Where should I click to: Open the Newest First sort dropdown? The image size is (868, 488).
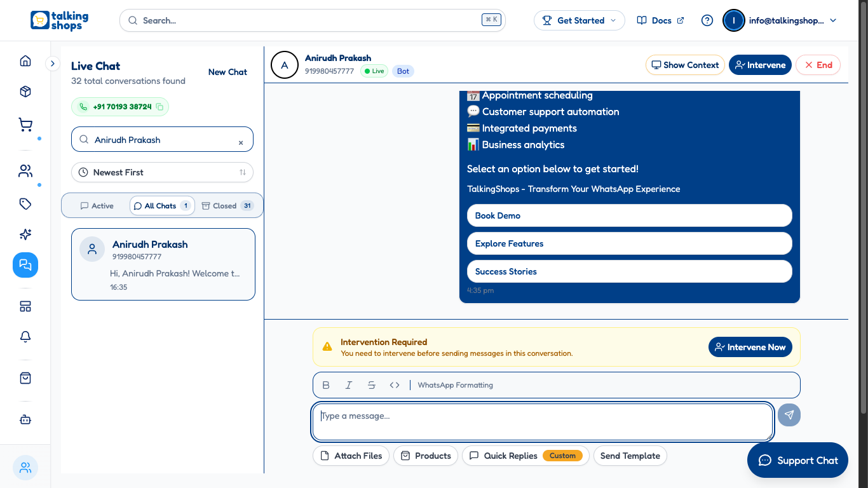[162, 172]
